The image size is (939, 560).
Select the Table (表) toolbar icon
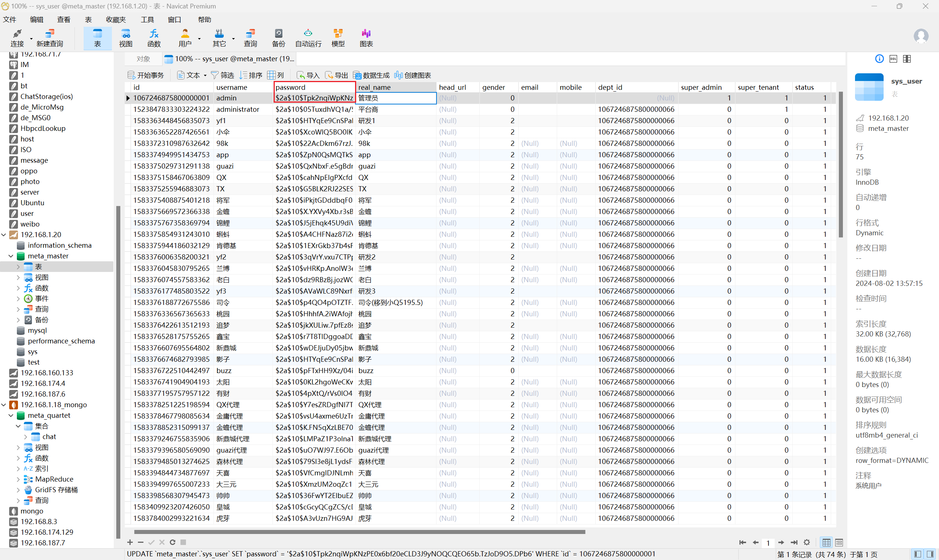98,38
